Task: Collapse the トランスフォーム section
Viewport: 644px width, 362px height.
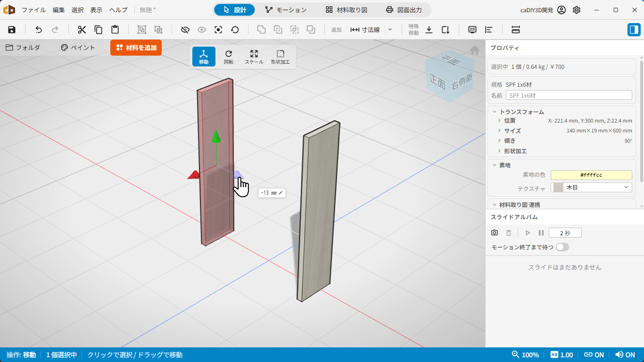Action: point(495,112)
